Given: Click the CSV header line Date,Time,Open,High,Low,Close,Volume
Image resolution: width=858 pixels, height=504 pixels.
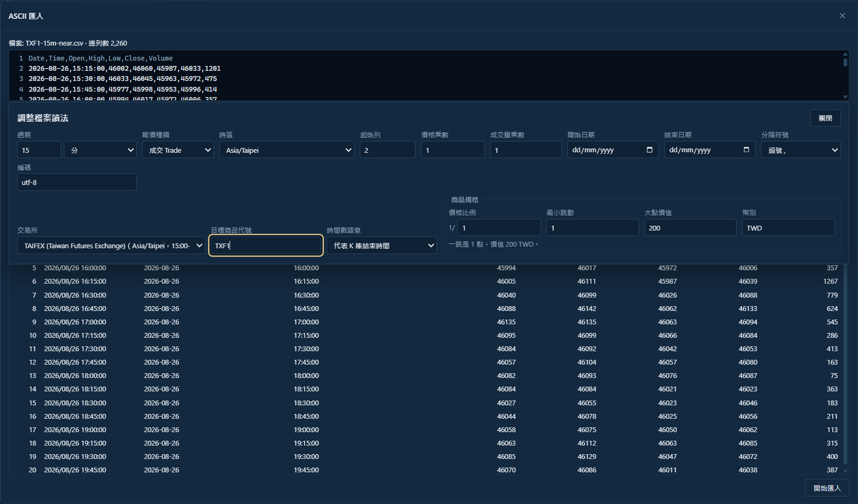Looking at the screenshot, I should pyautogui.click(x=101, y=58).
